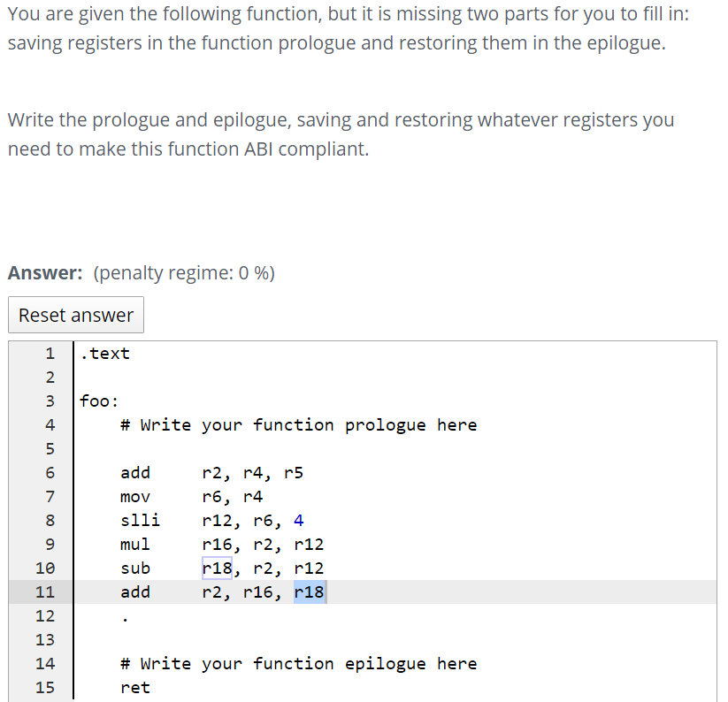Click the .text directive on line 1
Image resolution: width=728 pixels, height=702 pixels.
pos(104,353)
